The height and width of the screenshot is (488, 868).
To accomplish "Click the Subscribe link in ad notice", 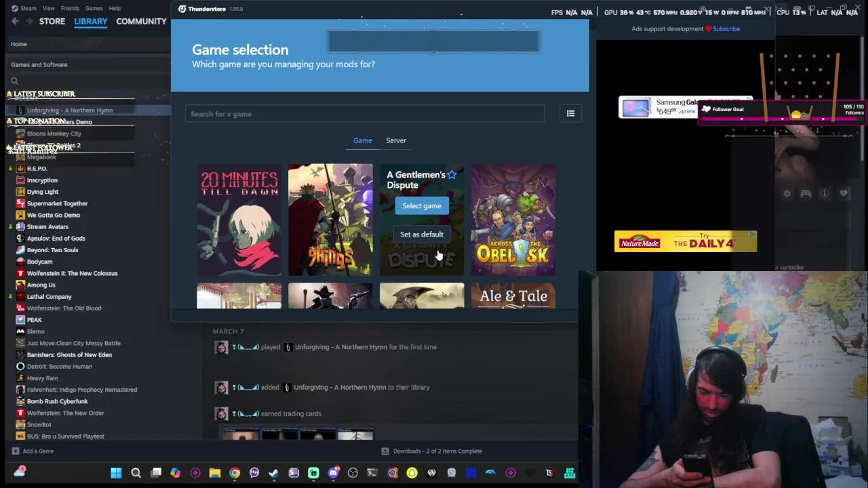I will (x=726, y=28).
